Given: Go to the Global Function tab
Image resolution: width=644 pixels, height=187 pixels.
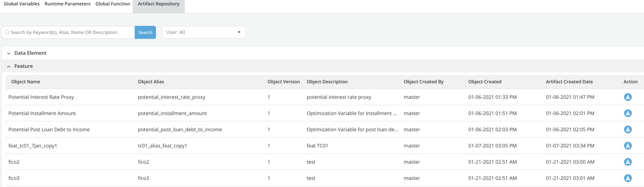Looking at the screenshot, I should click(x=113, y=4).
